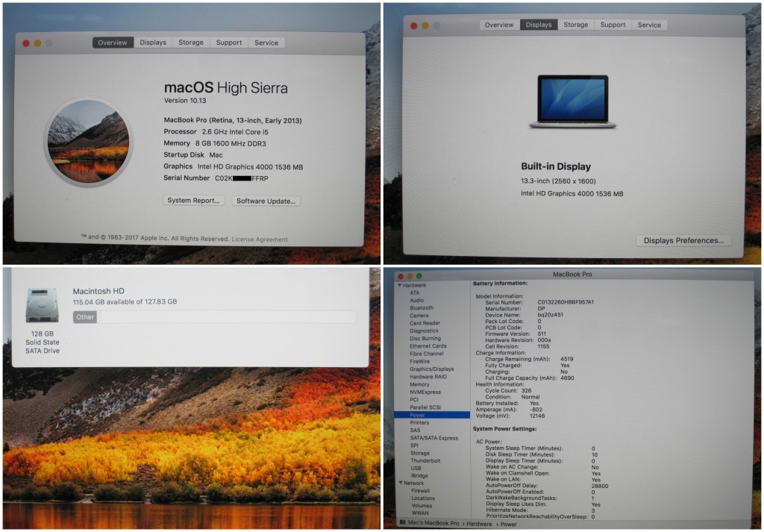Image resolution: width=764 pixels, height=532 pixels.
Task: Select Volumes under Network
Action: 422,506
